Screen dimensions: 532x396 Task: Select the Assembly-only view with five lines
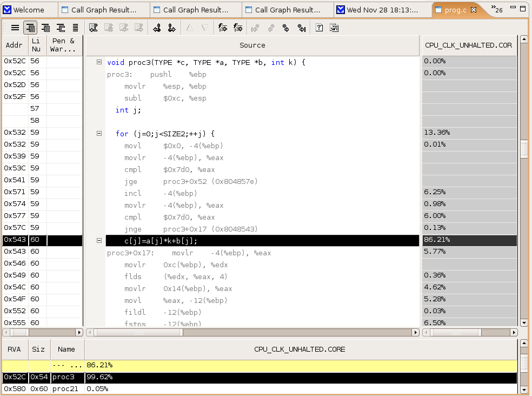pos(76,28)
